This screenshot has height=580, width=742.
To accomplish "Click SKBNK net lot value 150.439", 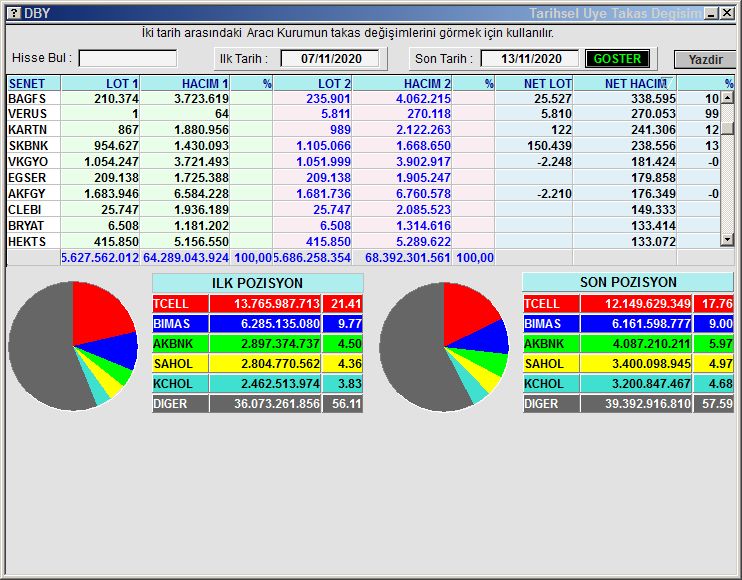I will click(x=549, y=146).
